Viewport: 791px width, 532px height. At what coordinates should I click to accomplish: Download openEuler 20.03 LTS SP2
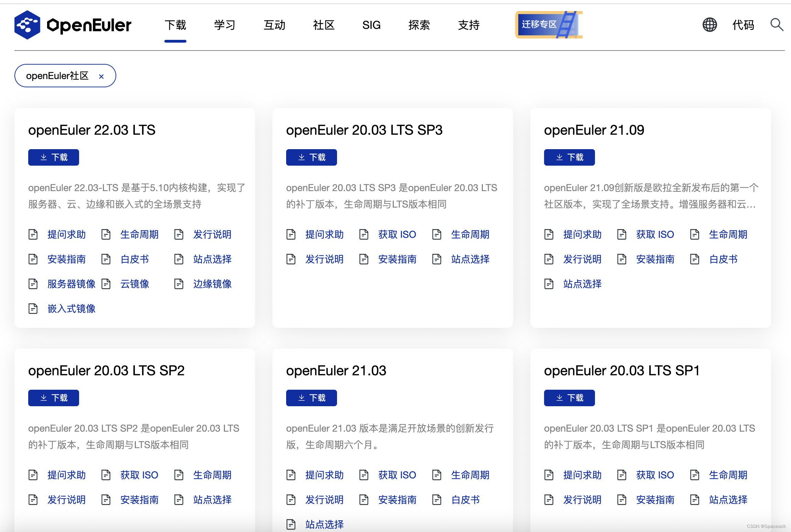point(54,398)
